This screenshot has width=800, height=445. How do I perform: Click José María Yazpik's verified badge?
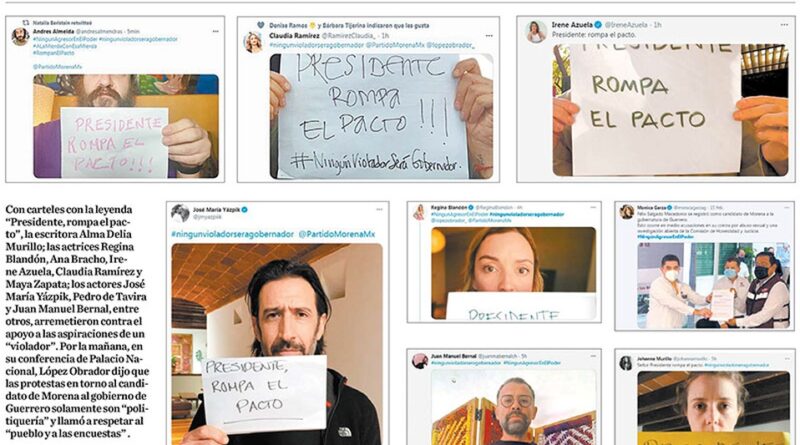(x=244, y=210)
